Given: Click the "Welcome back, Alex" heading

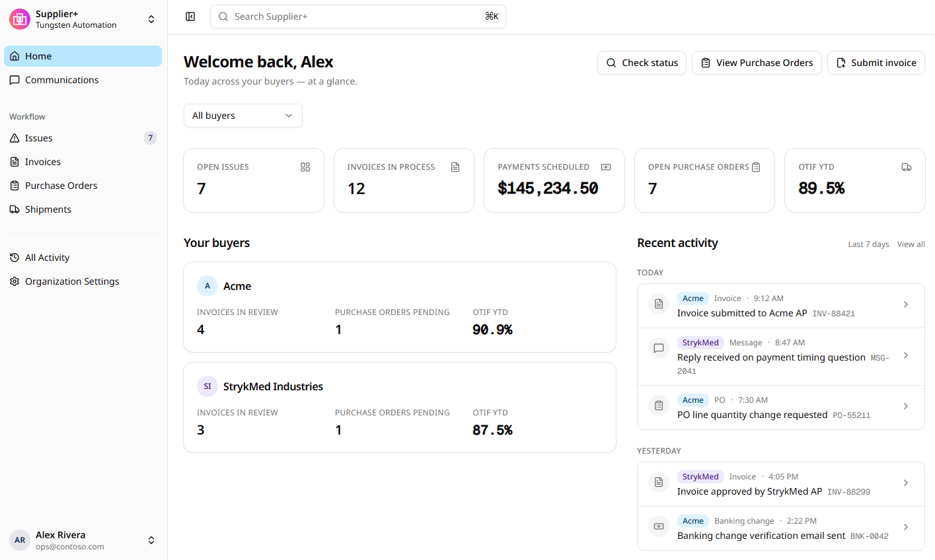Looking at the screenshot, I should (x=258, y=62).
